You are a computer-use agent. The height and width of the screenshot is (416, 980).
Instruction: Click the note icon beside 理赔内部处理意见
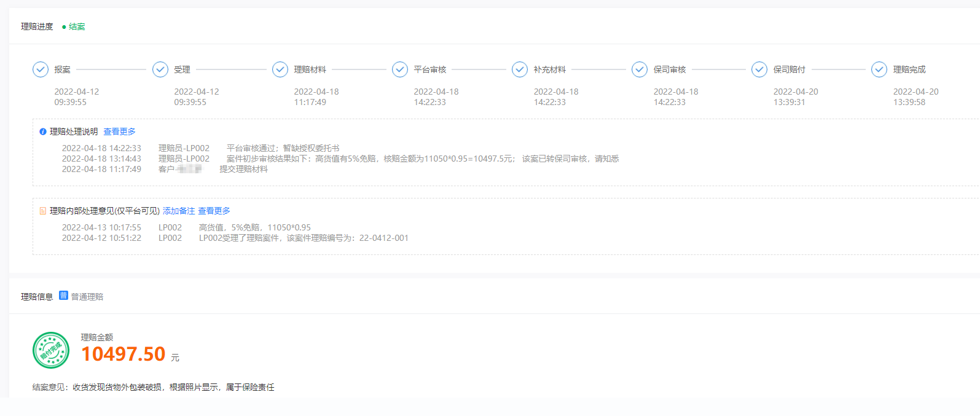[x=43, y=211]
